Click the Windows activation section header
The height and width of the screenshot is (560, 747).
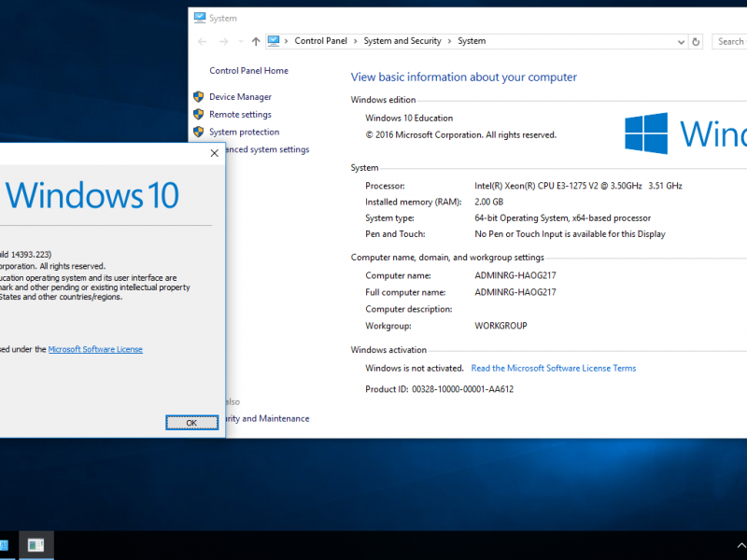[x=388, y=349]
